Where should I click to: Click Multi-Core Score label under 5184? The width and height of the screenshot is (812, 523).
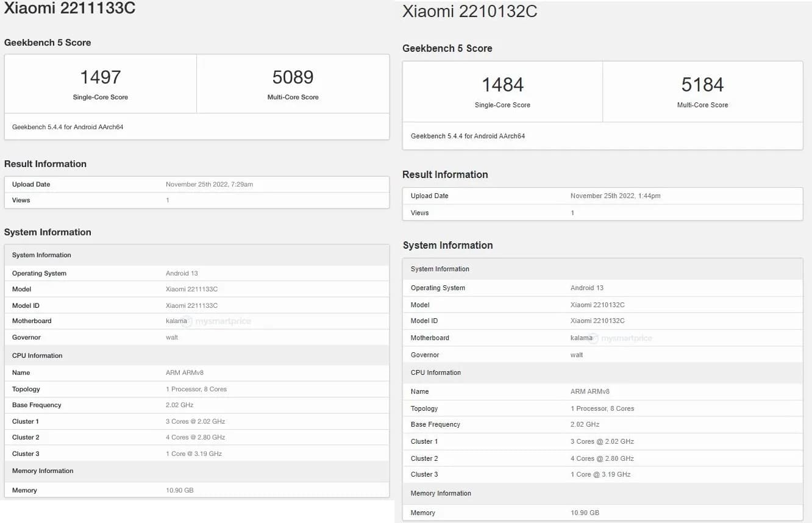point(702,105)
